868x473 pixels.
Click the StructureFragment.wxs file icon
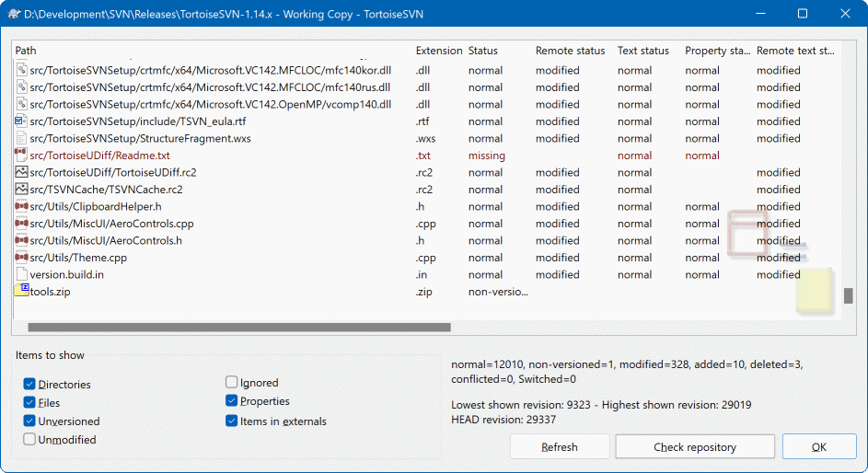[21, 138]
